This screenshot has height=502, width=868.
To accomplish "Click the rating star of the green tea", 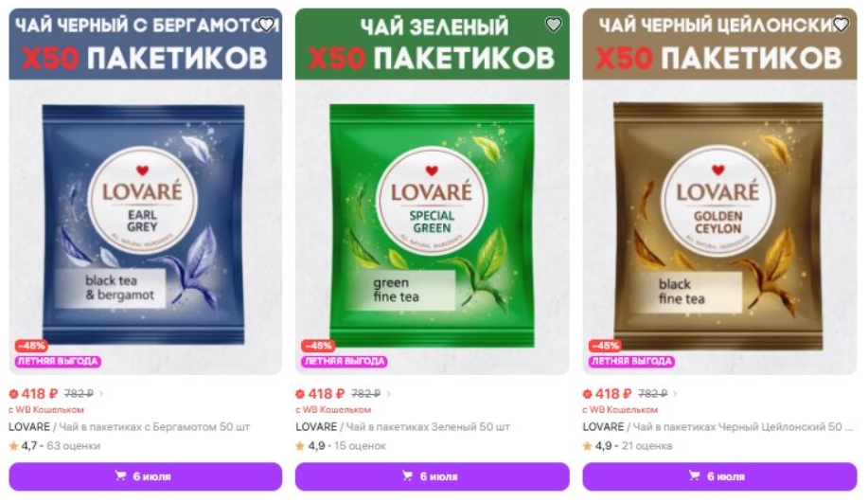I will tap(300, 445).
